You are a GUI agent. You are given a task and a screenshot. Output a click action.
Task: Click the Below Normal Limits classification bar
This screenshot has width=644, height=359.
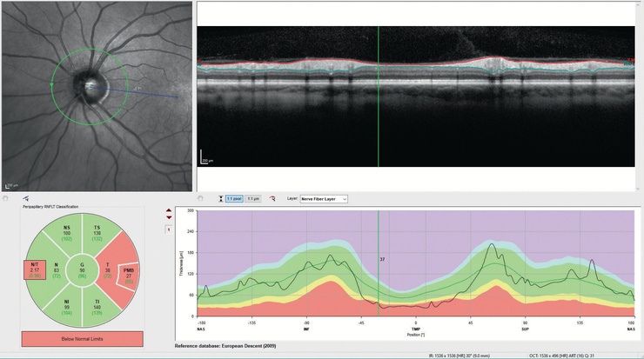[x=82, y=339]
